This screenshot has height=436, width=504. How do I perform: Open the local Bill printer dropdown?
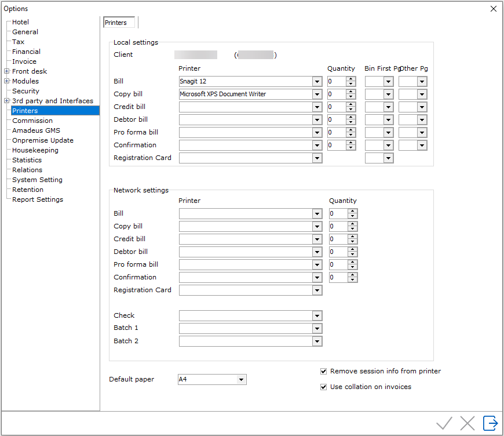(x=317, y=82)
